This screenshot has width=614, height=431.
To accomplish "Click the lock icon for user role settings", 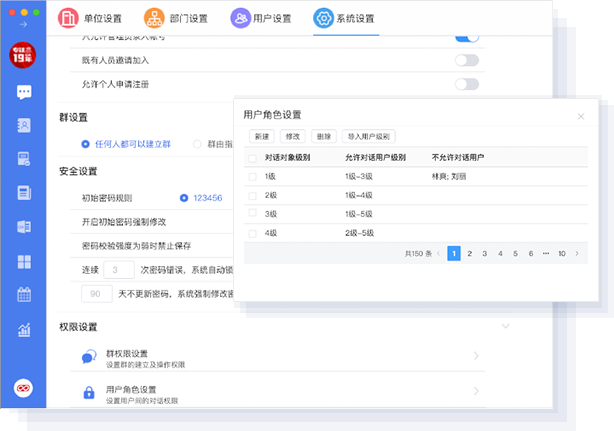I will (89, 393).
